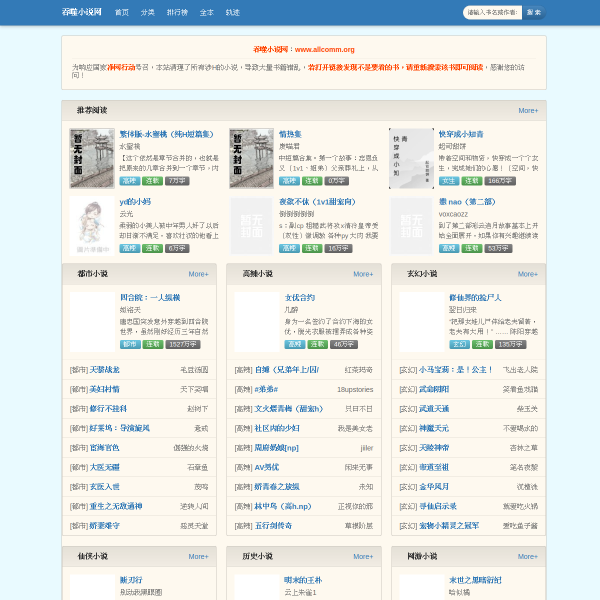Click the cartoon cover beside yd的小妈
This screenshot has width=600, height=600.
[x=92, y=226]
